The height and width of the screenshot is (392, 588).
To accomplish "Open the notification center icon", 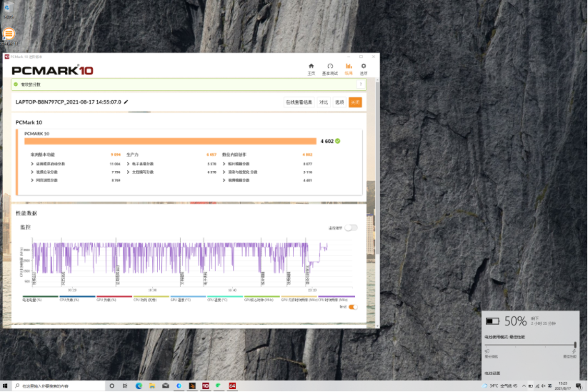I will 579,386.
